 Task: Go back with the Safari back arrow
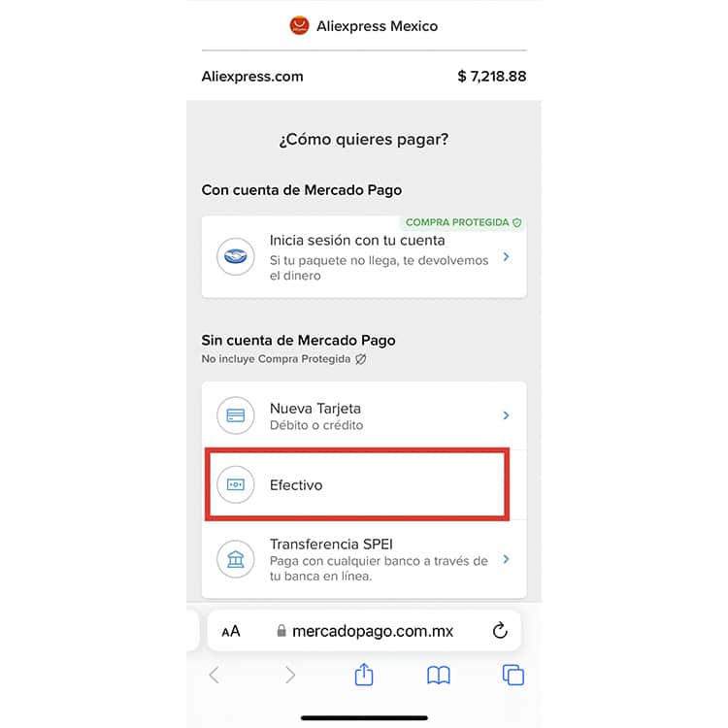click(x=215, y=675)
